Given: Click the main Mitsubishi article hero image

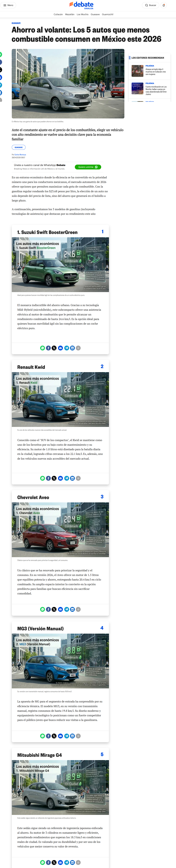Looking at the screenshot, I should (x=68, y=84).
